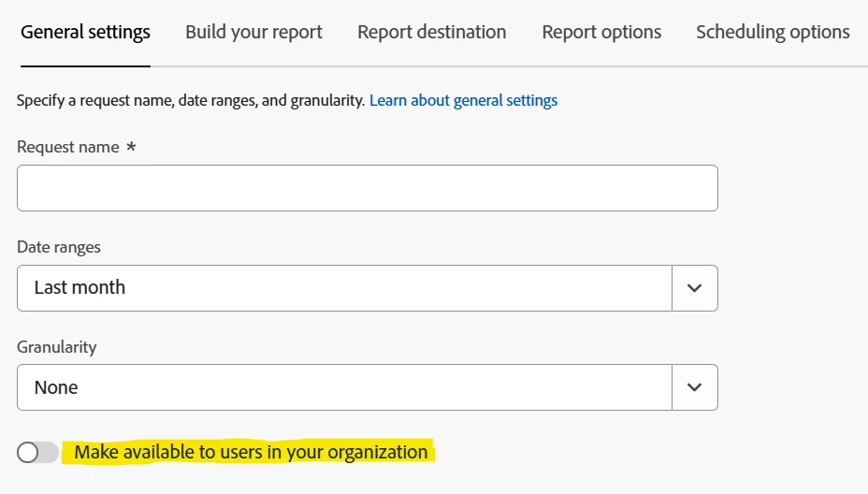
Task: Open 'Learn about general settings' link
Action: pos(463,100)
